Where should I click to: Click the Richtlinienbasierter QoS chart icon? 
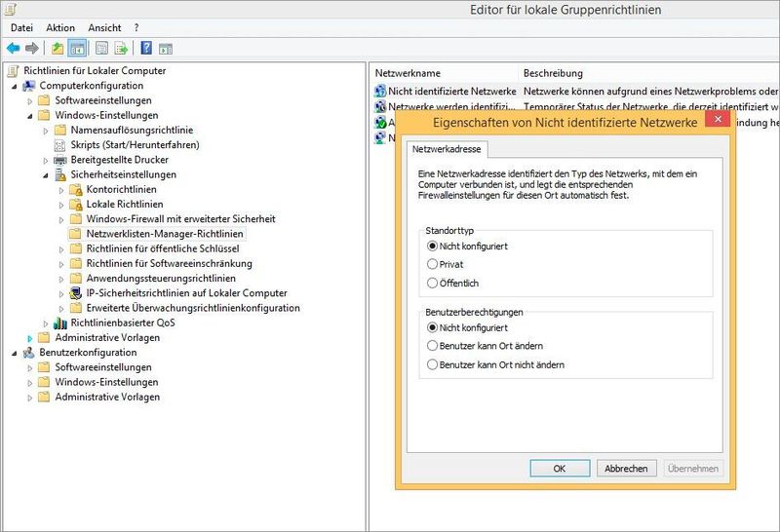(x=60, y=323)
